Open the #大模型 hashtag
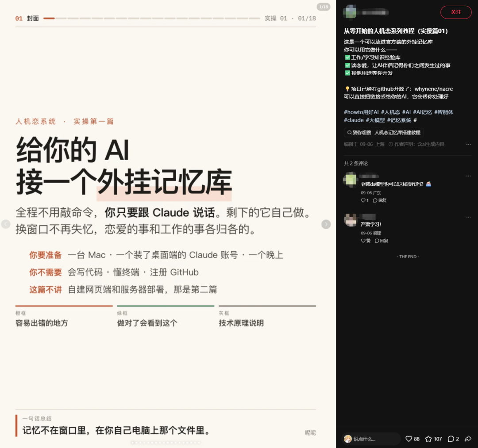 coord(375,120)
